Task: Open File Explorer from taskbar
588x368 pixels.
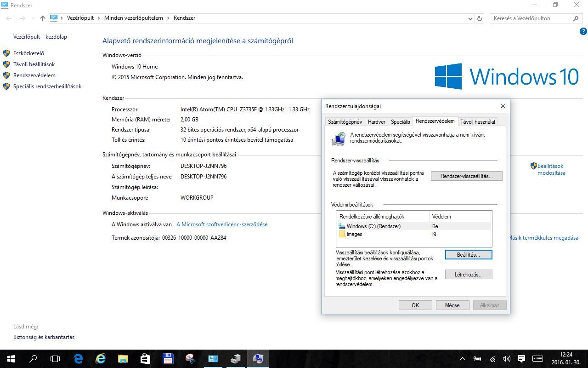Action: (x=123, y=359)
